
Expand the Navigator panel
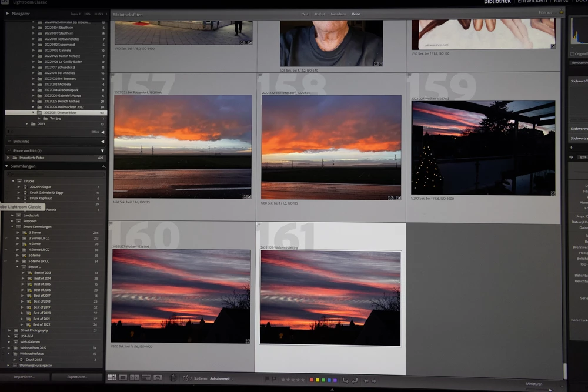(x=7, y=14)
